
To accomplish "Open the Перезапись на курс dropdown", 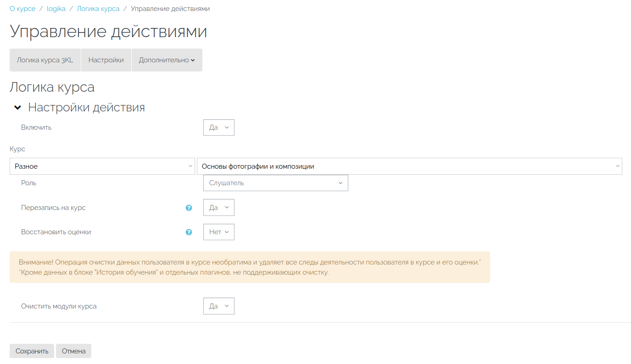I will pos(218,208).
